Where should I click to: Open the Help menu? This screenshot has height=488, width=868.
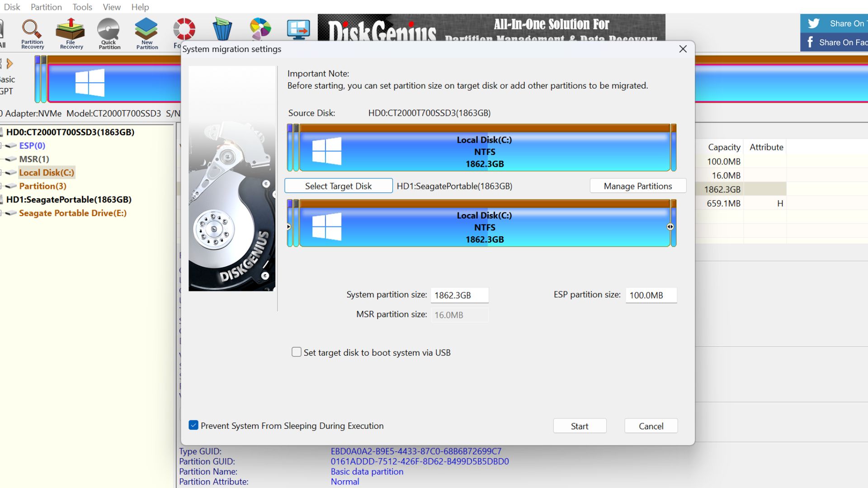(140, 7)
